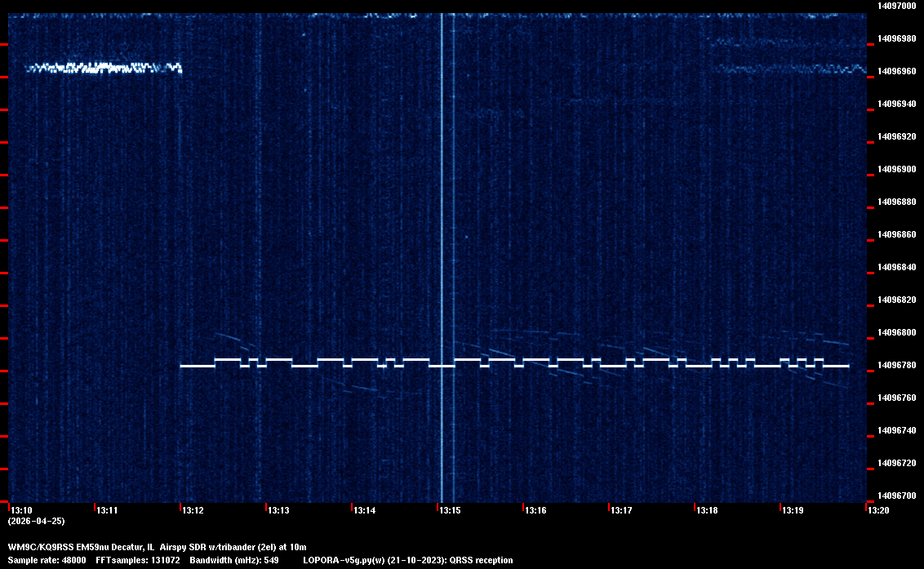924x569 pixels.
Task: Click the LOPORA-v5g.py QRSS reception text
Action: 408,560
